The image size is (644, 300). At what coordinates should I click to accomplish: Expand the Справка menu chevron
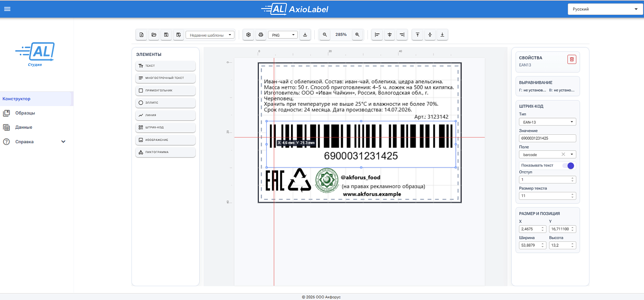click(63, 142)
